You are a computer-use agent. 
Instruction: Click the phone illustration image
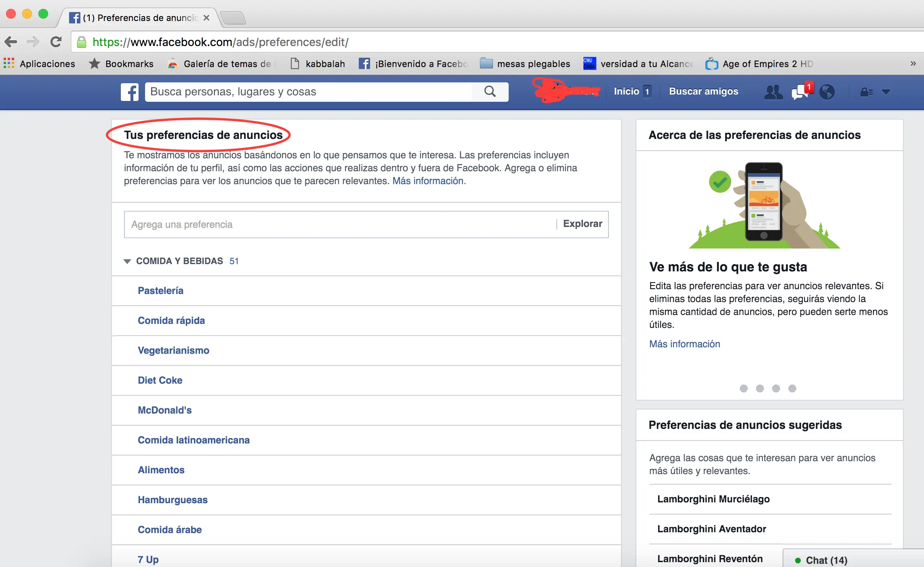764,205
